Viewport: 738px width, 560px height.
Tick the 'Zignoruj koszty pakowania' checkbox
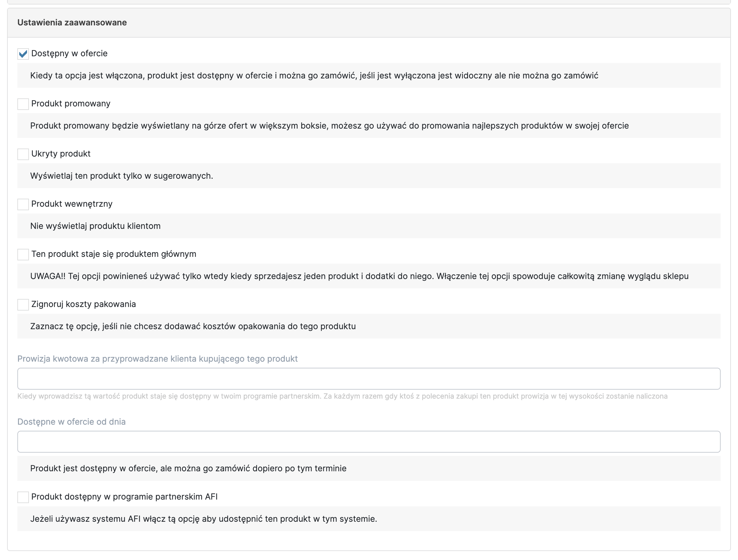tap(23, 304)
